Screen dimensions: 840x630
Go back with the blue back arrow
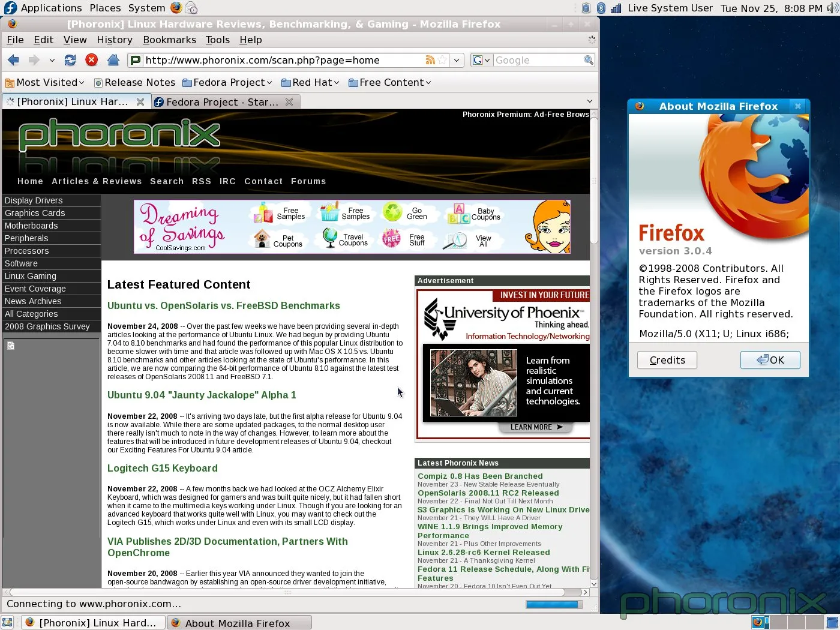13,60
